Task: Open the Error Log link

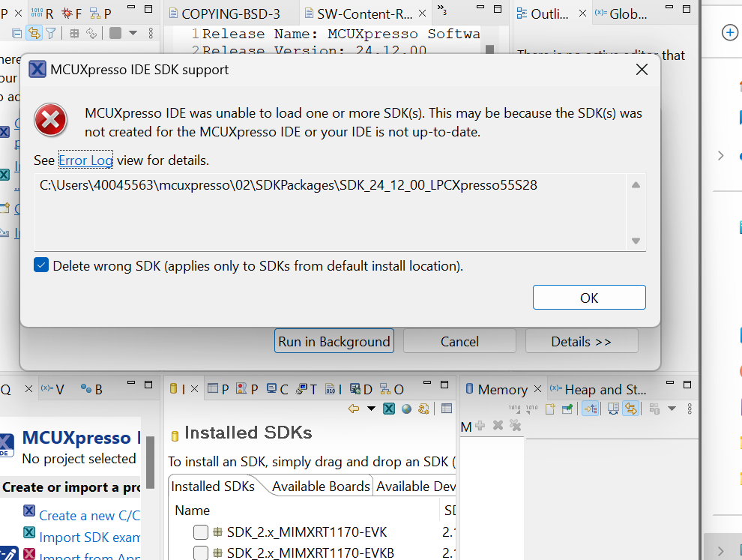Action: tap(85, 160)
